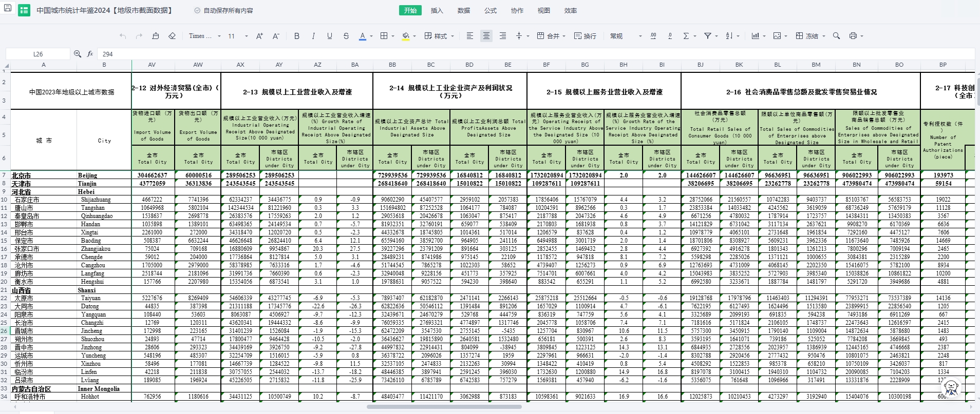
Task: Open the 效率 Efficiency tab
Action: [x=571, y=10]
